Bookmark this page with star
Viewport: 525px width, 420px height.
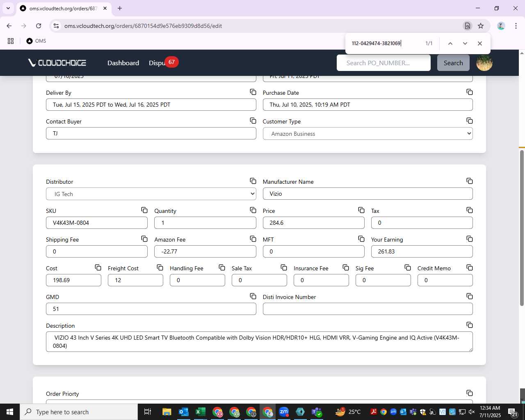tap(481, 26)
